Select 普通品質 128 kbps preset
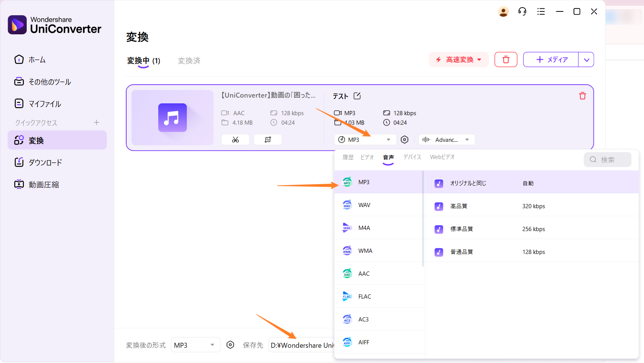 pos(532,251)
